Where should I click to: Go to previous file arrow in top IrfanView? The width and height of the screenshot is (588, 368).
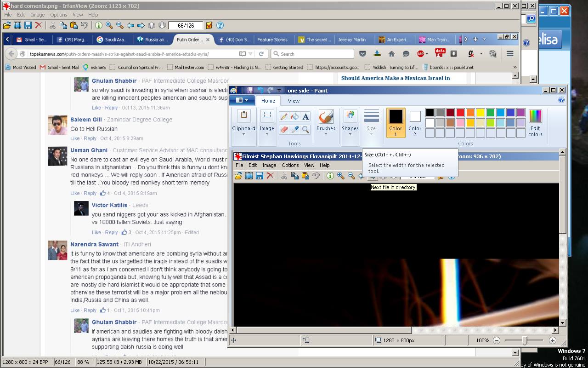click(x=130, y=25)
